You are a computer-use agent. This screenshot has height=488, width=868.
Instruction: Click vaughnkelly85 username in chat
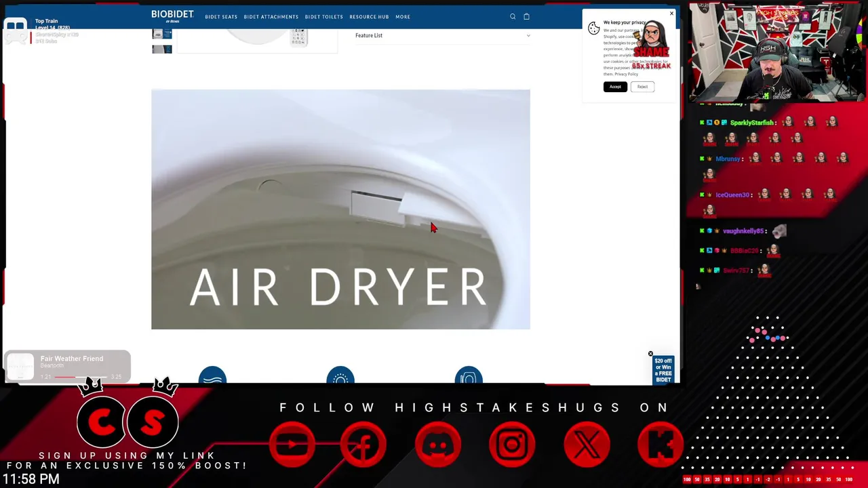[x=743, y=231]
